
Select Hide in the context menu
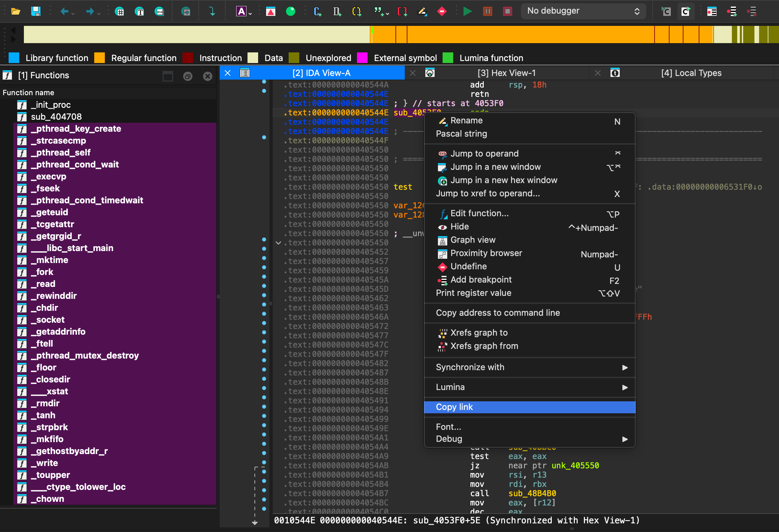pyautogui.click(x=530, y=227)
